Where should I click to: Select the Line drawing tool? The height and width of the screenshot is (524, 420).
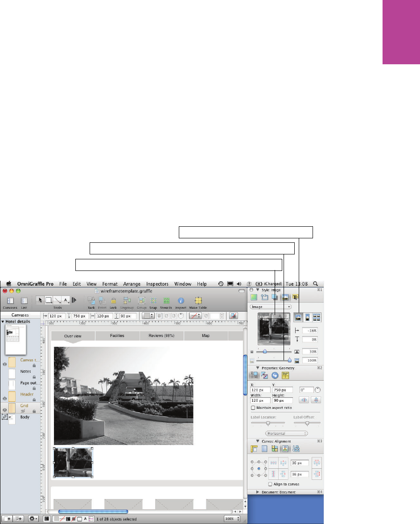[x=58, y=300]
